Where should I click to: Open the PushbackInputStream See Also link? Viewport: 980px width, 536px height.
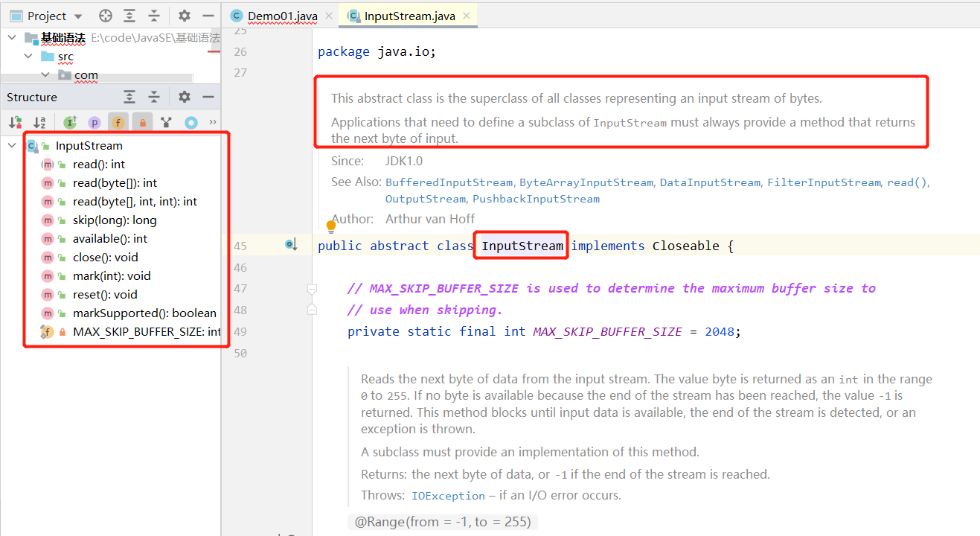point(536,199)
